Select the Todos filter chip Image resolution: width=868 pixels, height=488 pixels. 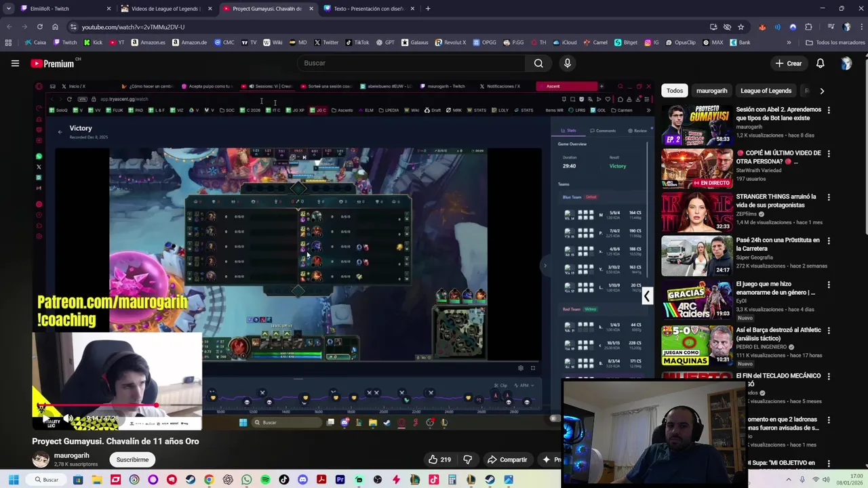(675, 91)
